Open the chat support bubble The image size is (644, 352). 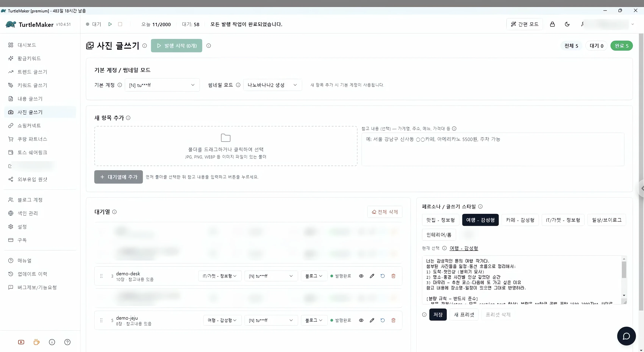(626, 336)
